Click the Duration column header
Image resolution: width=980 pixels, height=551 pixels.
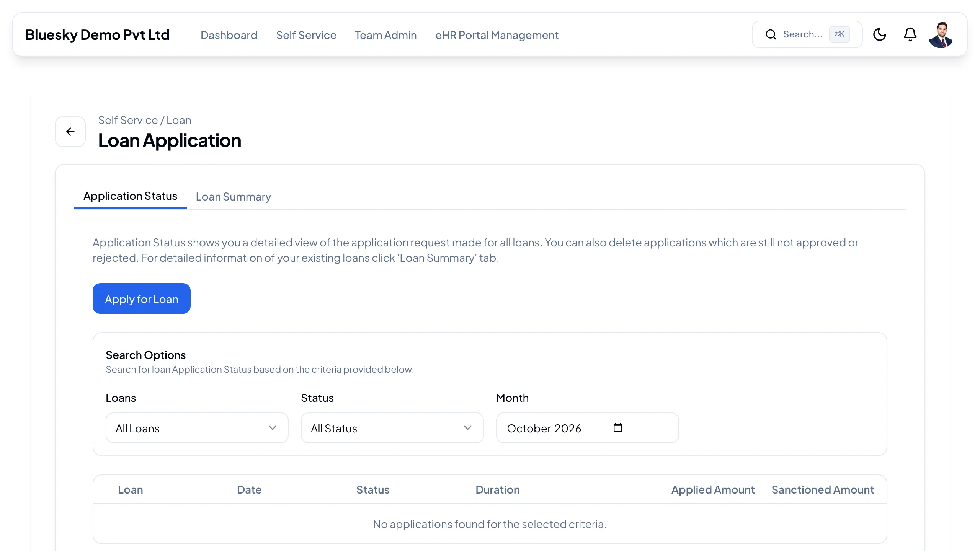(x=497, y=490)
